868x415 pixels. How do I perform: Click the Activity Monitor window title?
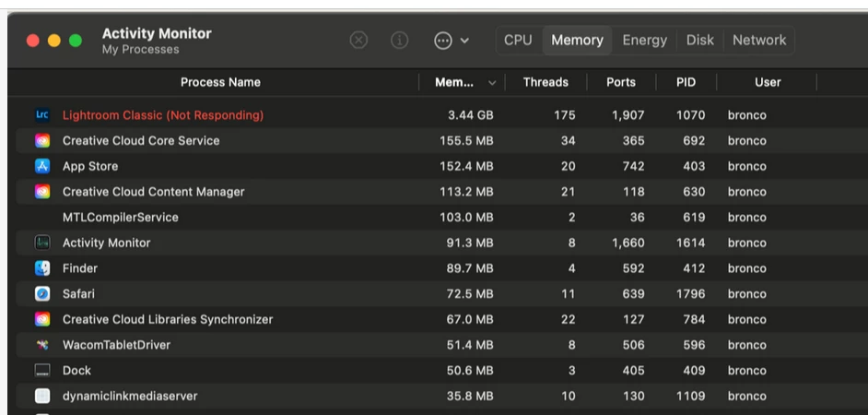[x=157, y=33]
